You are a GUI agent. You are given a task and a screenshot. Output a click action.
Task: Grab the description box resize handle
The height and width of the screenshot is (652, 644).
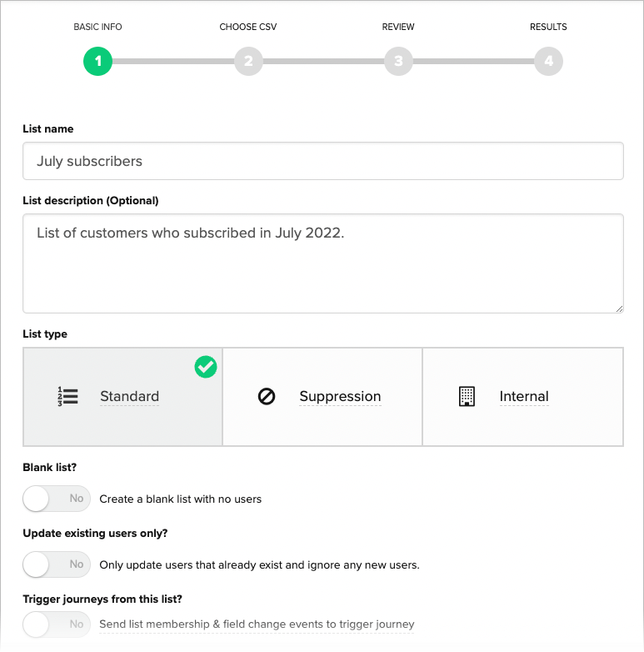[x=619, y=308]
